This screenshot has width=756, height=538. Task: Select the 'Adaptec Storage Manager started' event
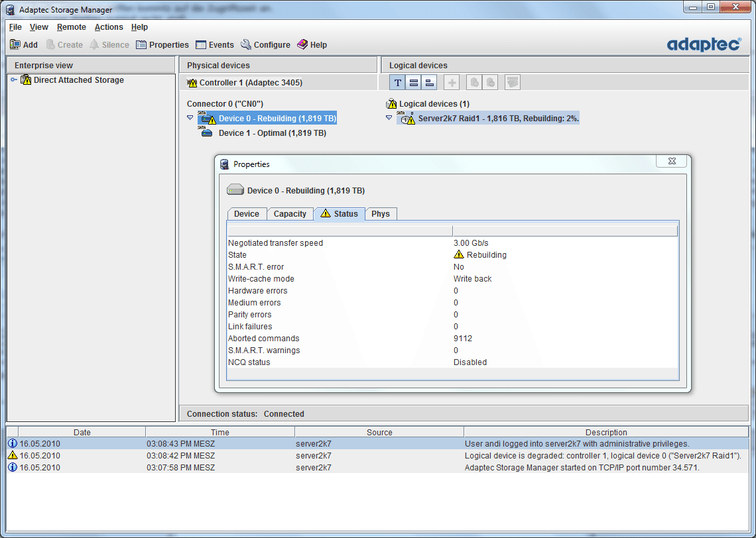378,468
